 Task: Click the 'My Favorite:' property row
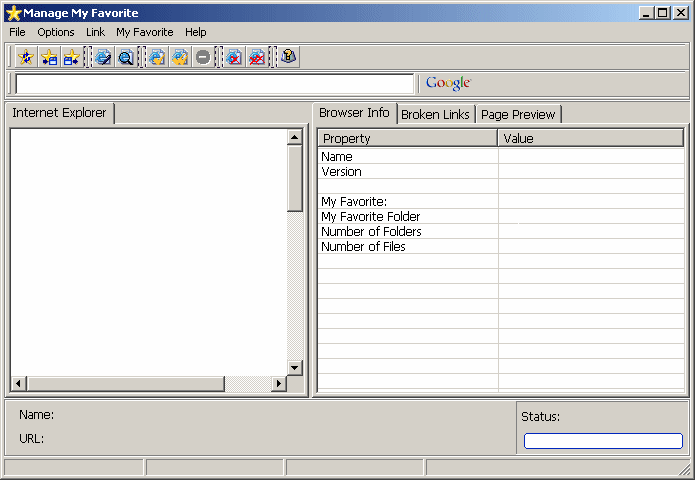(x=501, y=202)
